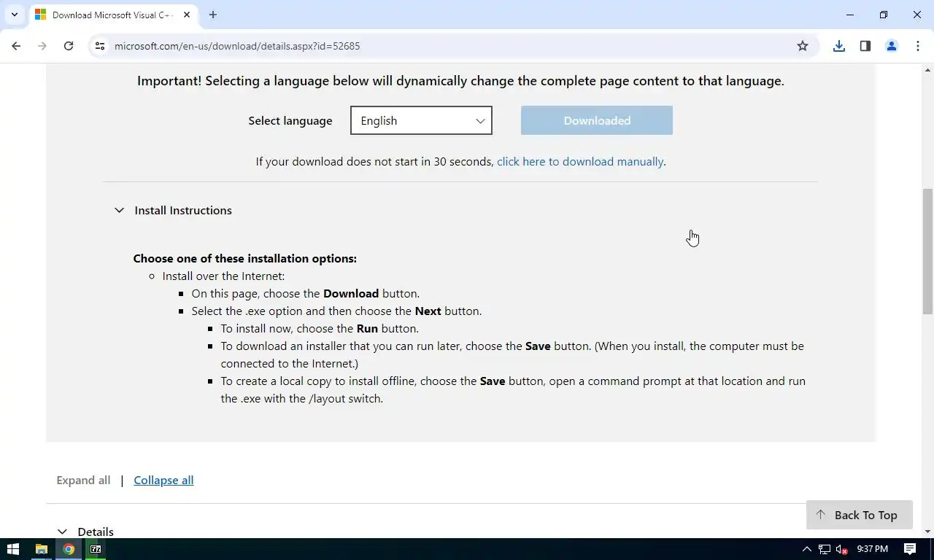The height and width of the screenshot is (560, 934).
Task: Select the Download Microsoft Visual C++ tab
Action: [112, 15]
